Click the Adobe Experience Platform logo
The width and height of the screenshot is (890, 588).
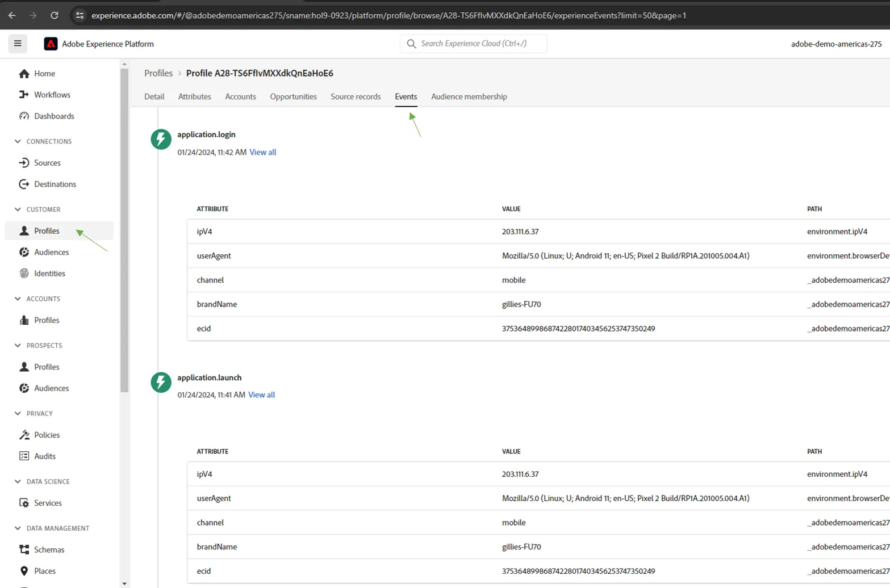click(51, 44)
